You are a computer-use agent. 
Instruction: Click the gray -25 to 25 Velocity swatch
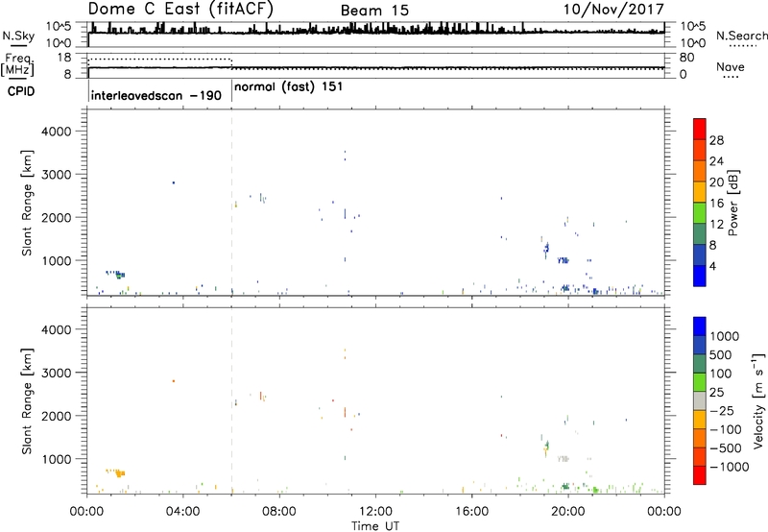coord(700,400)
